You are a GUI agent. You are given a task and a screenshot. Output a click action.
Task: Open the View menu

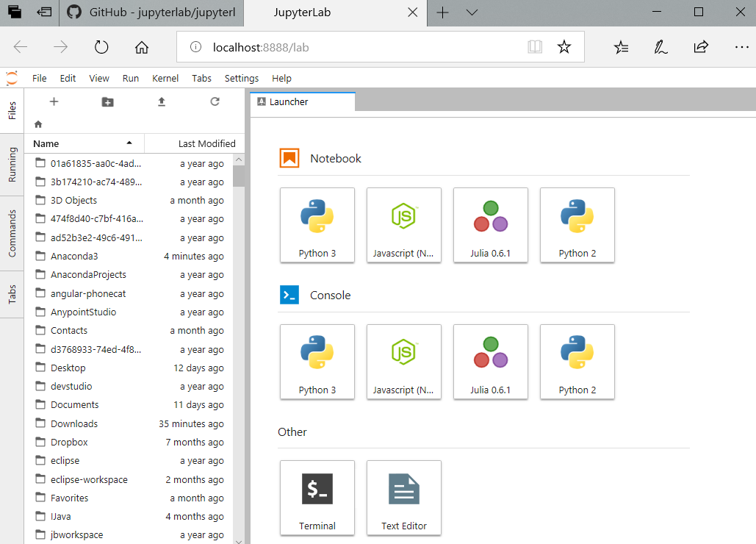tap(99, 78)
